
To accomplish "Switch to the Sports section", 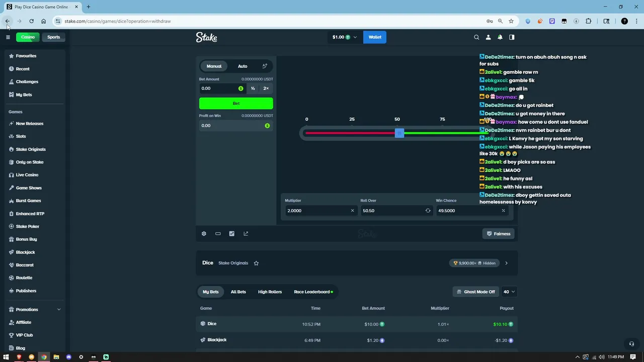I will pos(53,37).
